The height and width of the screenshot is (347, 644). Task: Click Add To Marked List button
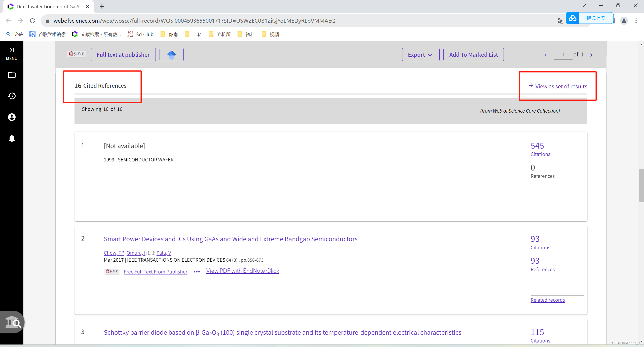click(x=473, y=55)
